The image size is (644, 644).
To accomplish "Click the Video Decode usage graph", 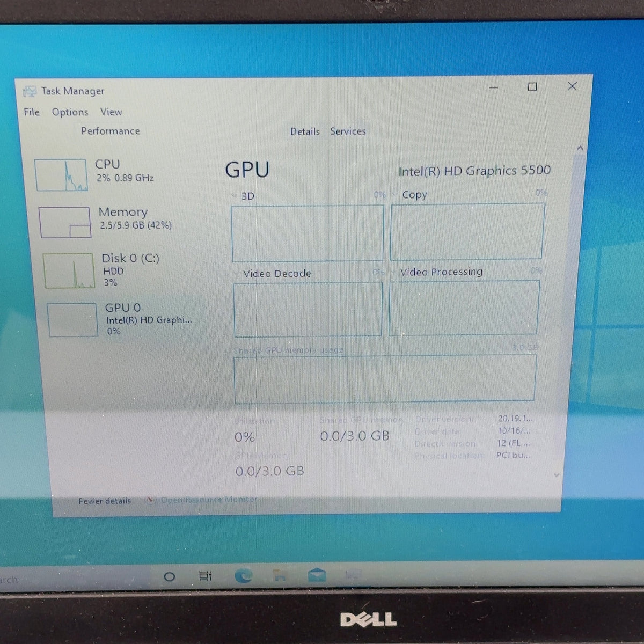I will pos(308,310).
